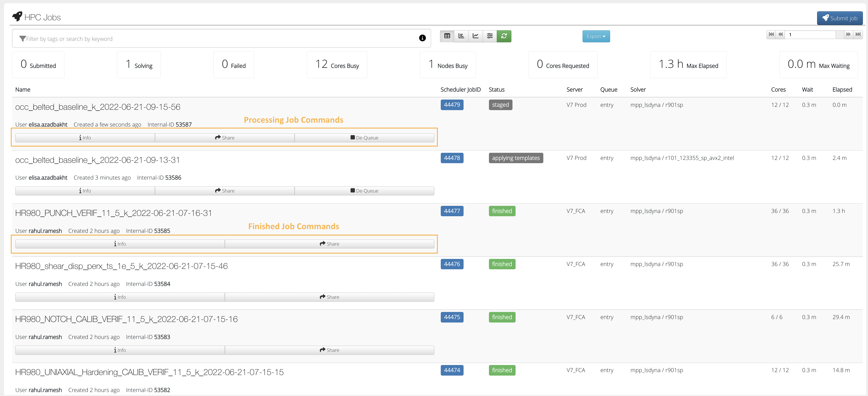Select the Failed counter card
The height and width of the screenshot is (396, 868).
233,65
